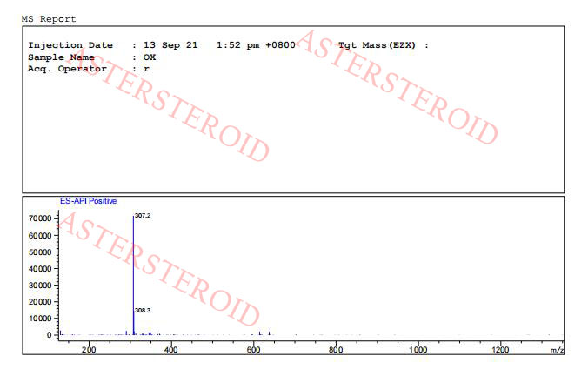Click the 'MS Report' title text

[x=49, y=19]
